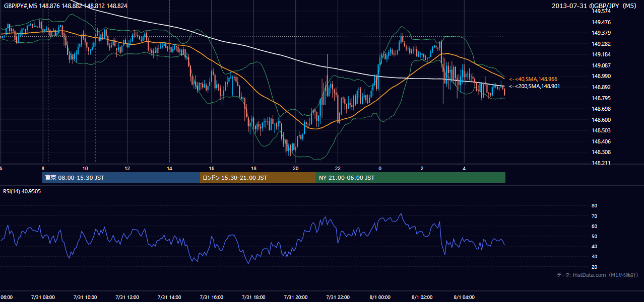Select the 200,SMA,148.901 indicator label

(534, 86)
